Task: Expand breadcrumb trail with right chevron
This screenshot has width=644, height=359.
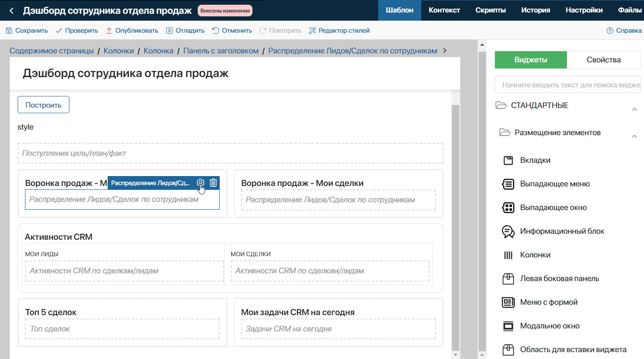Action: pyautogui.click(x=445, y=51)
